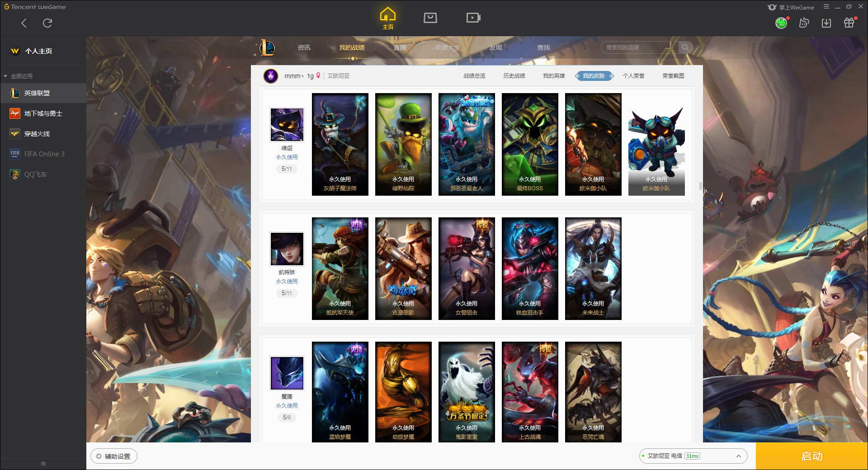868x470 pixels.
Task: Click the League of Legends logo icon
Action: point(267,47)
